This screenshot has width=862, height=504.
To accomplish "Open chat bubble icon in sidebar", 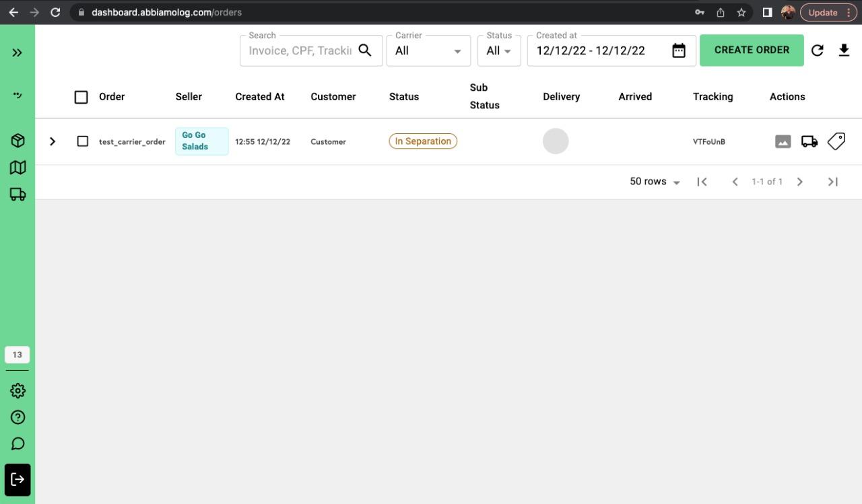I will click(18, 443).
